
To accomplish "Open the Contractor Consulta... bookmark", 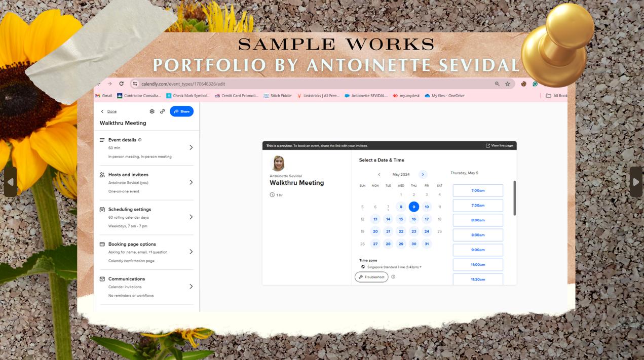I will coord(139,96).
